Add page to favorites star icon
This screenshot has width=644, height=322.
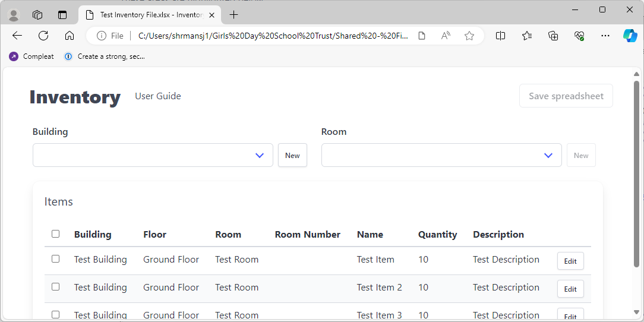click(469, 36)
